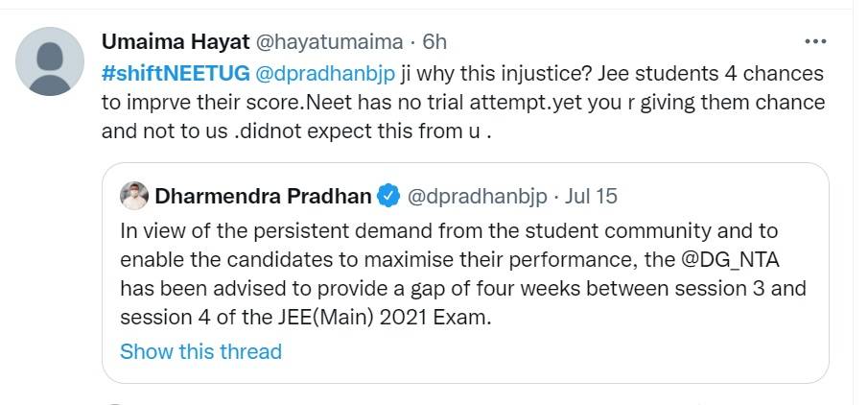Click Umaima Hayat's default profile avatar
This screenshot has height=405, width=868.
click(52, 60)
